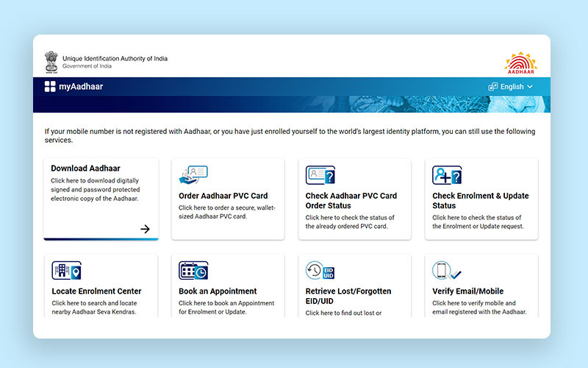Click the Check PVC Card Order Status icon

click(320, 175)
